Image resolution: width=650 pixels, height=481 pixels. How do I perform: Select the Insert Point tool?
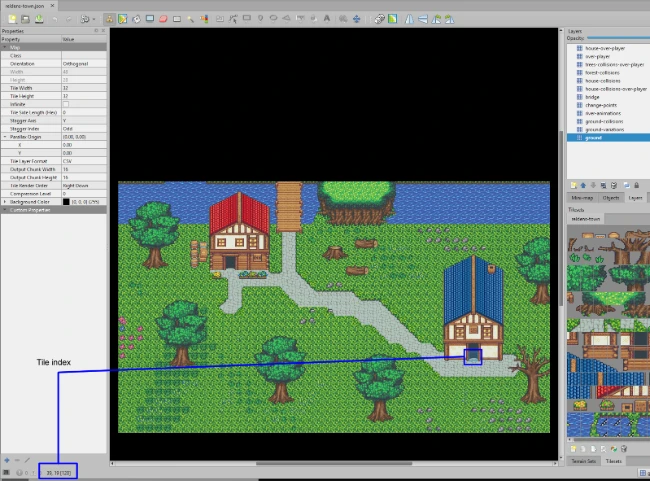(260, 19)
